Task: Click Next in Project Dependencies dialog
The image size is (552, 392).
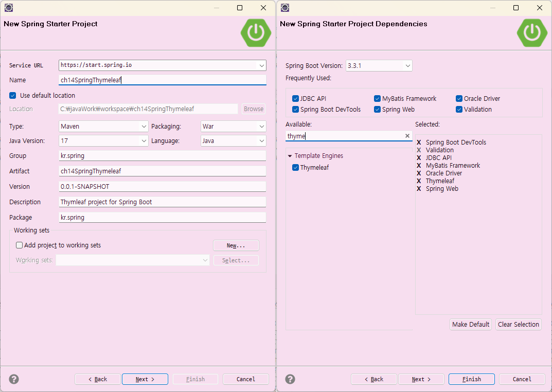Action: [421, 379]
